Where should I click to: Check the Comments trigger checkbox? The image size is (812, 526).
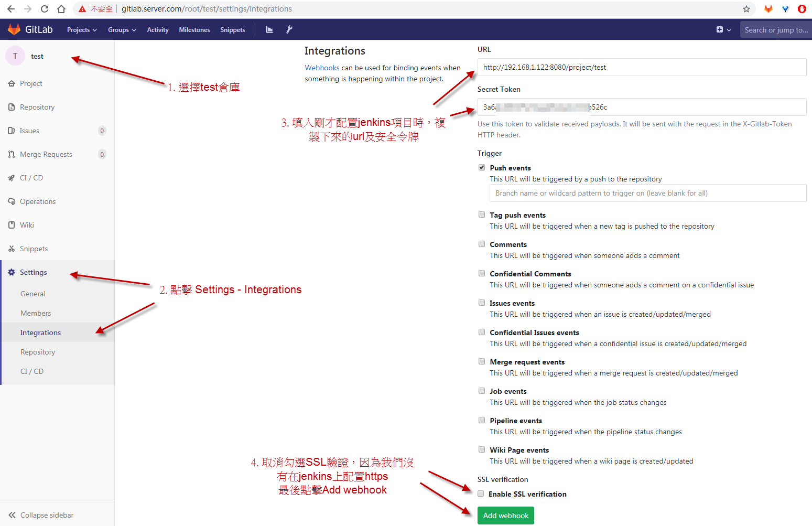point(482,244)
